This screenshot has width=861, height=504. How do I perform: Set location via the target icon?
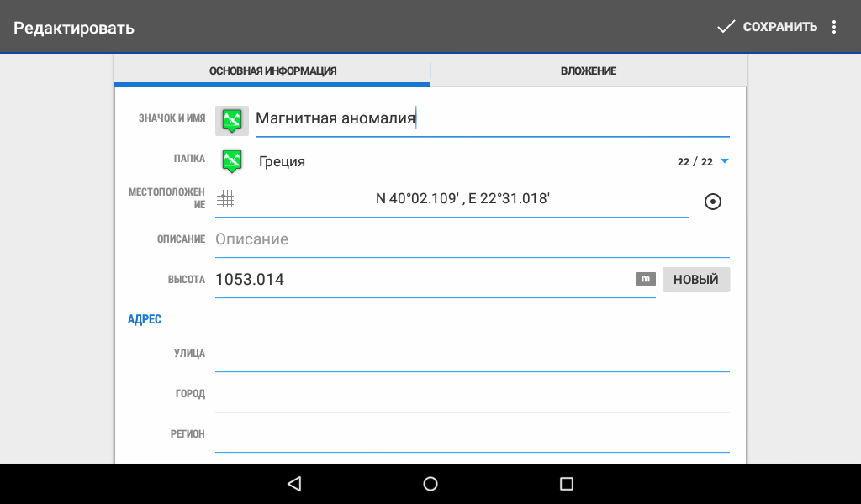(712, 202)
